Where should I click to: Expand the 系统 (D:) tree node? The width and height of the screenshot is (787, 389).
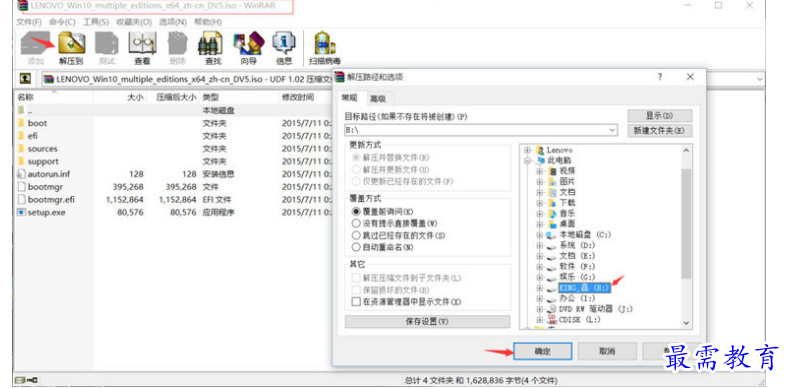[x=540, y=245]
